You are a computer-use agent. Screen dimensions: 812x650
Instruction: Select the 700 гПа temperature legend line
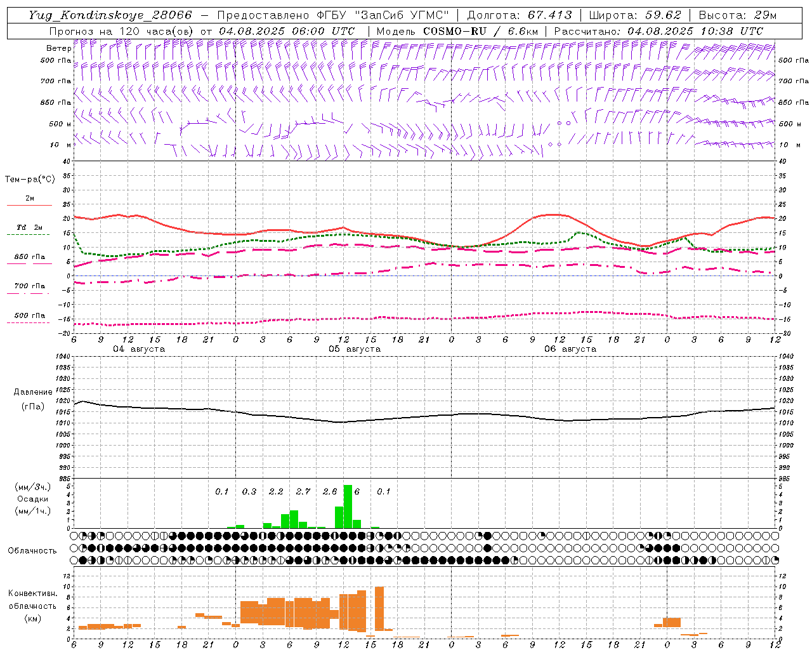[x=29, y=293]
